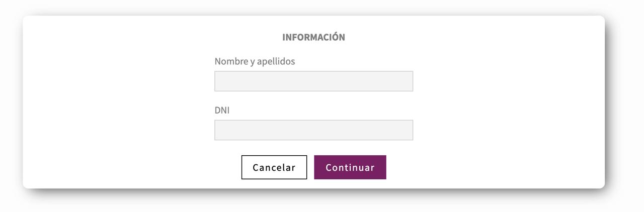The width and height of the screenshot is (644, 212).
Task: Click the Cancelar button
Action: coord(274,167)
